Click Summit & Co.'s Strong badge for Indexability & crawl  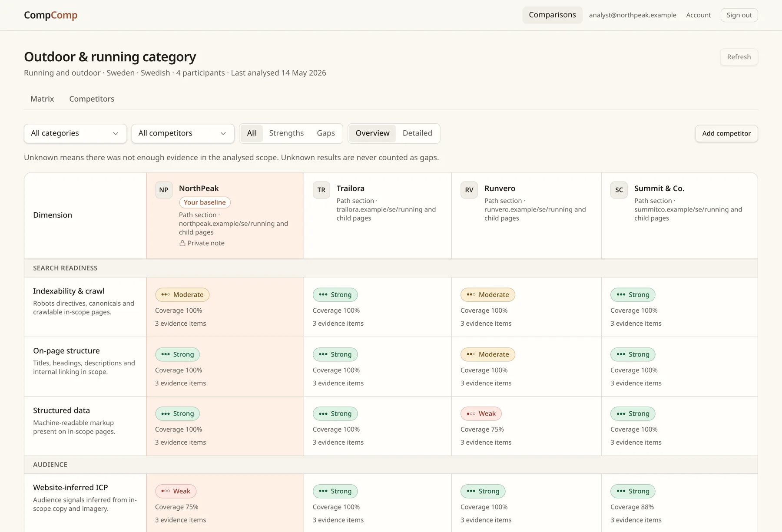[633, 295]
